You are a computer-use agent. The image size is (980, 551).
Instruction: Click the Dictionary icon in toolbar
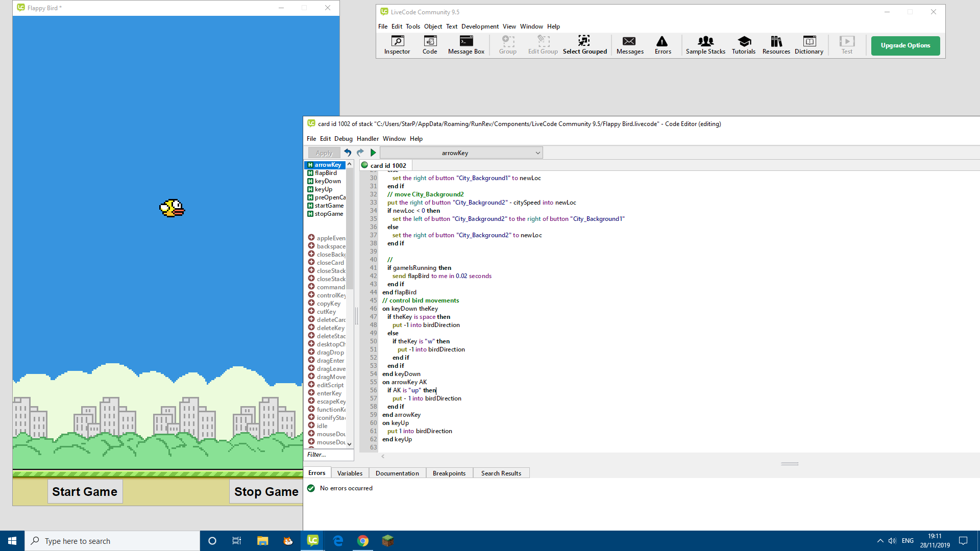pos(808,45)
